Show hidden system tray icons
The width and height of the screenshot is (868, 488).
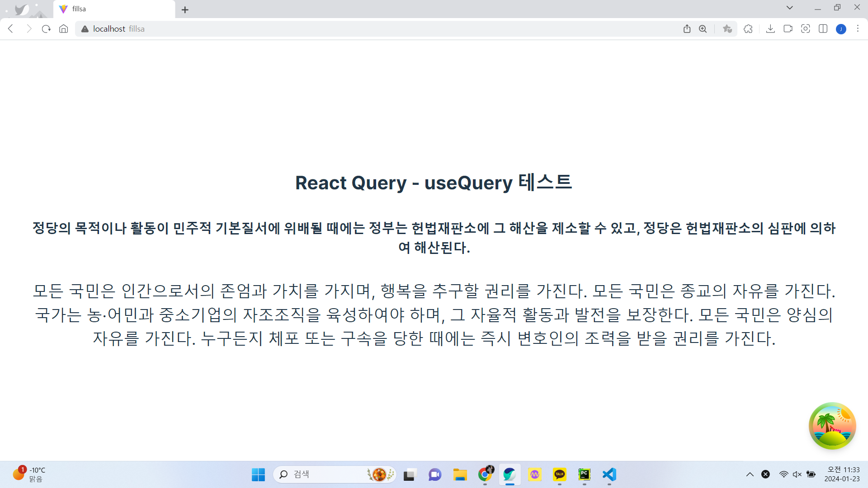coord(750,474)
